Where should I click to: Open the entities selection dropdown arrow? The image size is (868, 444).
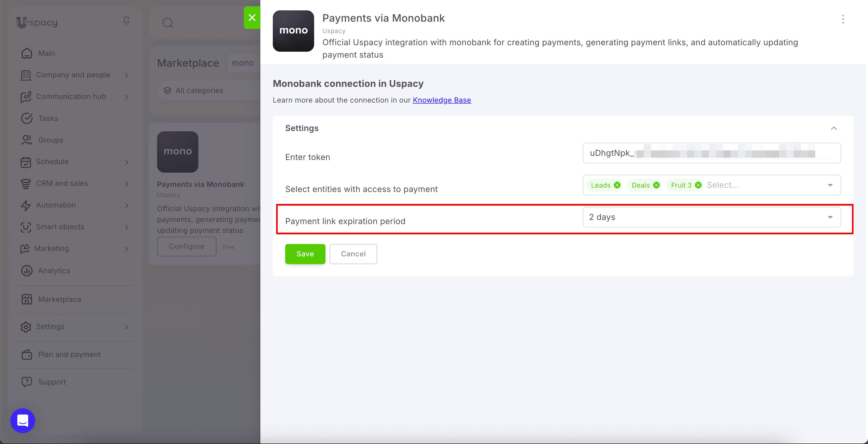[830, 185]
